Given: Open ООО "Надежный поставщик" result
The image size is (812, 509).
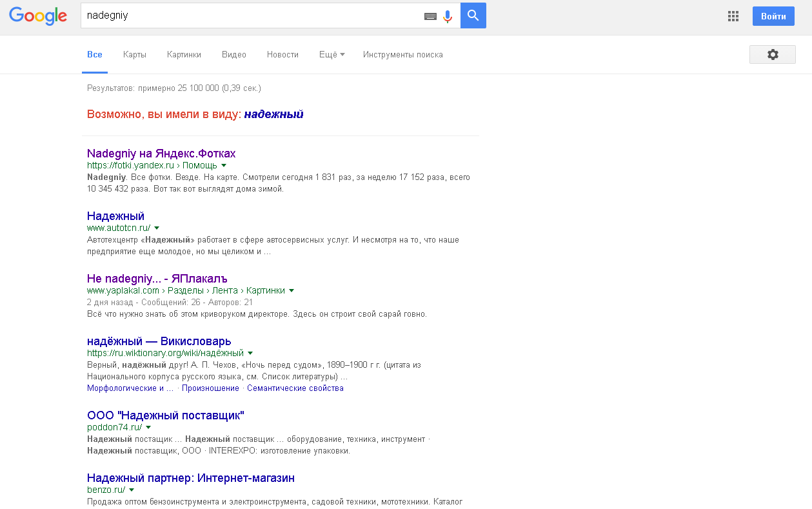Looking at the screenshot, I should tap(166, 415).
